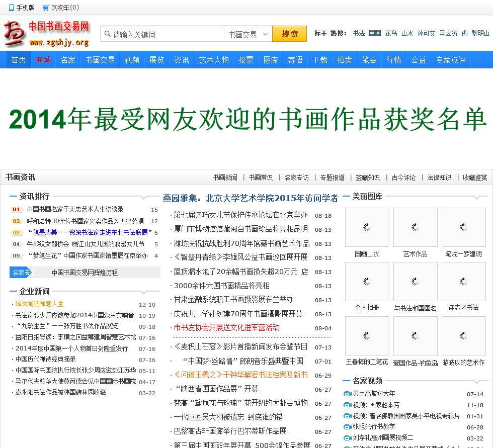This screenshot has height=448, width=493.
Task: Go to 专家点评 in the navigation bar
Action: point(450,60)
